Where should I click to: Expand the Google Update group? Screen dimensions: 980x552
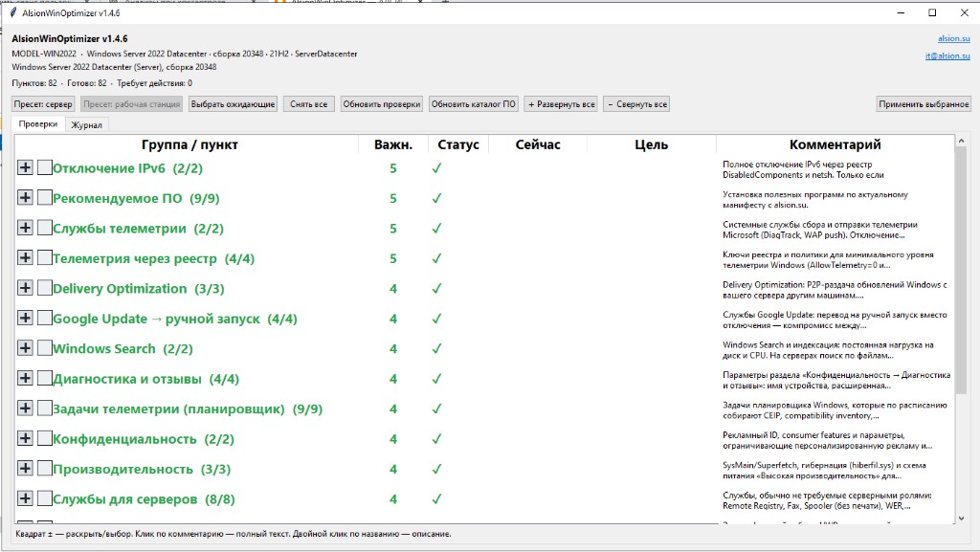pos(25,318)
